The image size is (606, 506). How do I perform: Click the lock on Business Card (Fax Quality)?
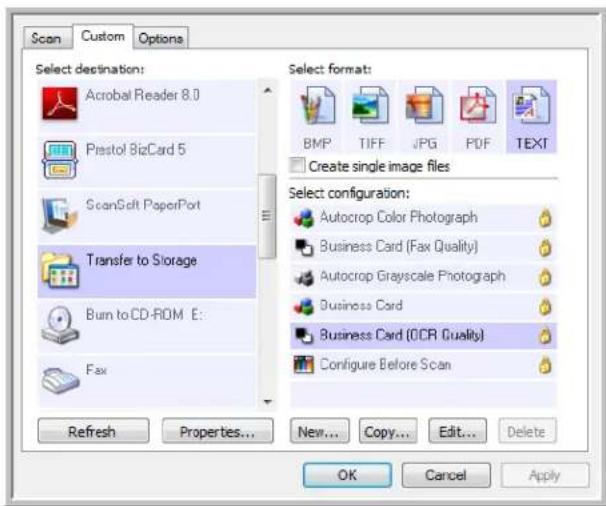point(545,248)
